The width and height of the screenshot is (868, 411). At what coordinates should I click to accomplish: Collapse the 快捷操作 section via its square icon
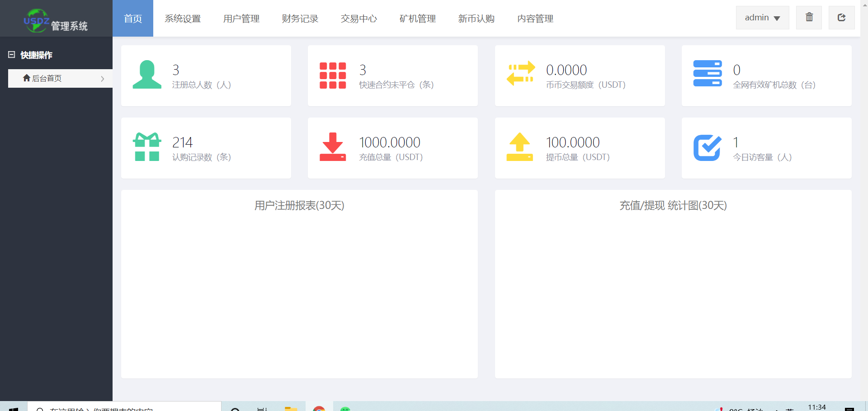click(x=12, y=55)
